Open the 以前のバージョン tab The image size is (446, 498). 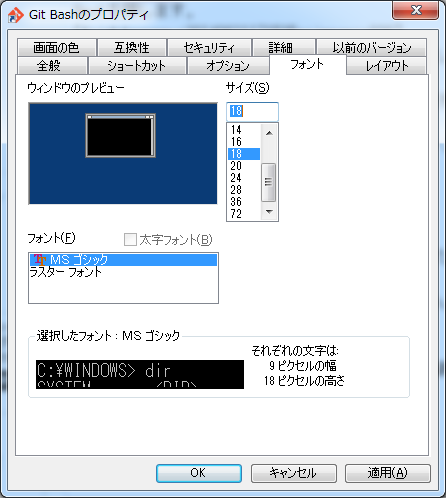(371, 48)
